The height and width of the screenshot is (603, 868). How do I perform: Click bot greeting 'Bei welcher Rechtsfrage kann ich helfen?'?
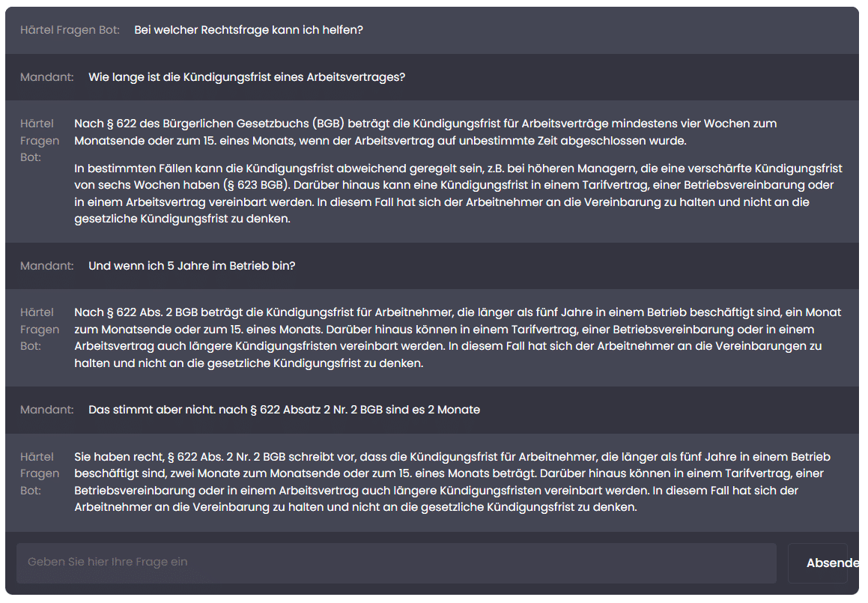click(249, 30)
